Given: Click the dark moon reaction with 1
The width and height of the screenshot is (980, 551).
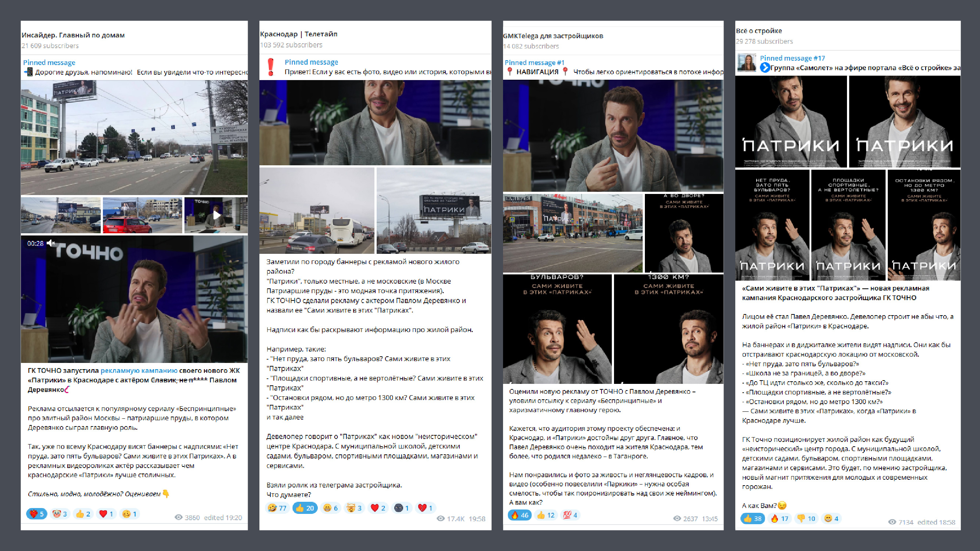Looking at the screenshot, I should [401, 508].
